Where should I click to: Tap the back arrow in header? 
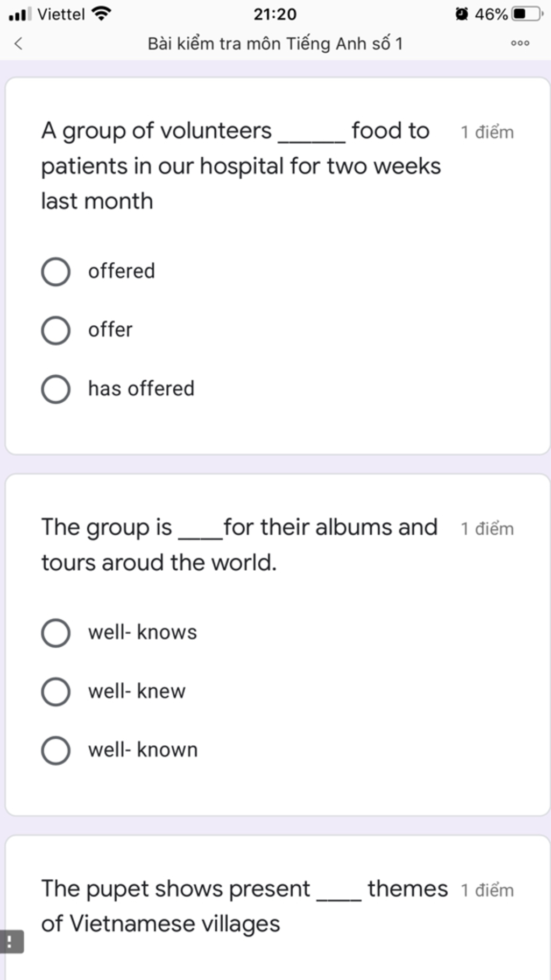pyautogui.click(x=18, y=44)
